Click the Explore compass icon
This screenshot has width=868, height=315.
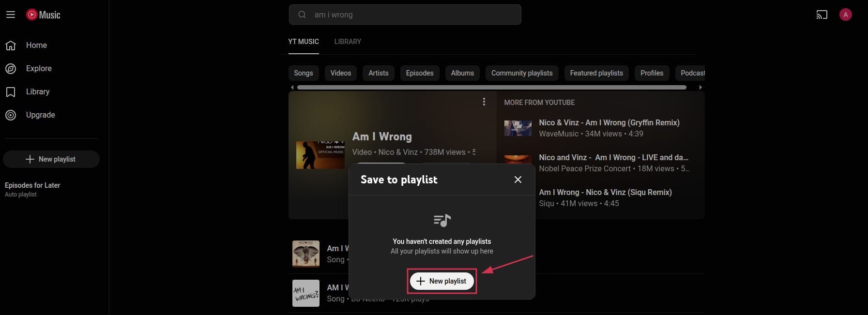(11, 69)
